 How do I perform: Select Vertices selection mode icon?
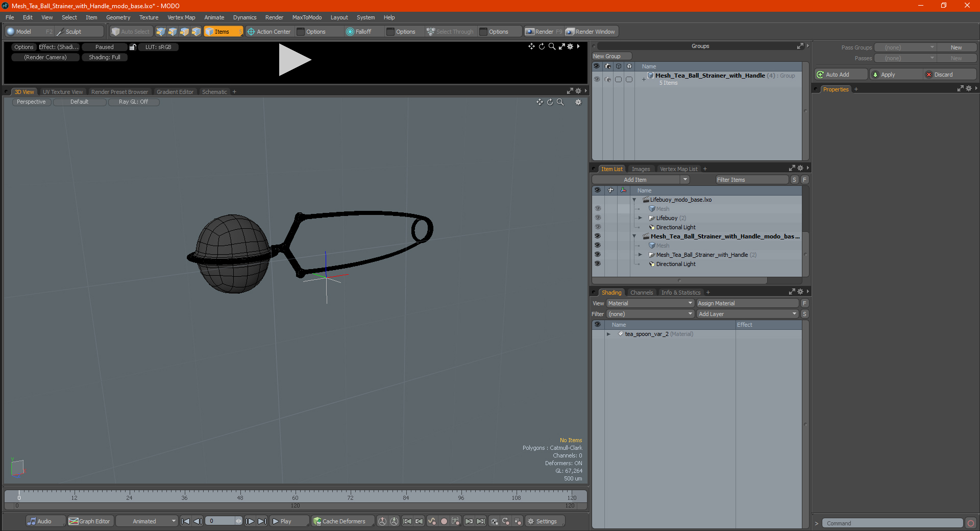click(161, 32)
